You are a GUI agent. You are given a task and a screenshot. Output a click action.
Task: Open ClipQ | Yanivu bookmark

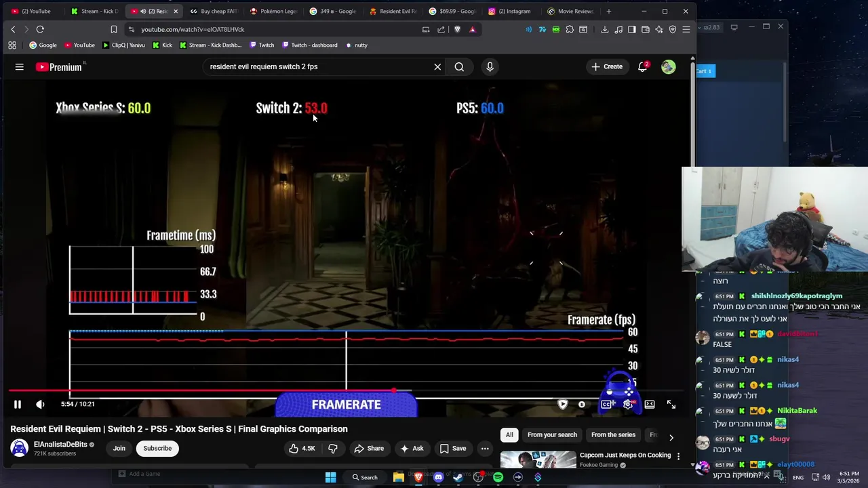point(123,45)
